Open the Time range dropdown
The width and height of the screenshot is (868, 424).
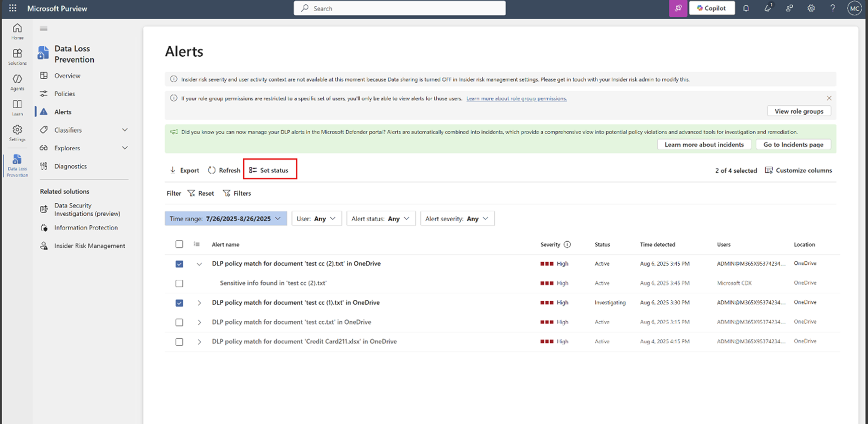[x=225, y=218]
